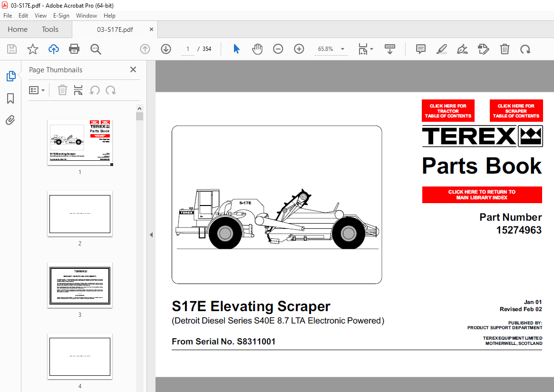Select the 03-S17E.pdf document tab
This screenshot has width=554, height=392.
pyautogui.click(x=115, y=29)
